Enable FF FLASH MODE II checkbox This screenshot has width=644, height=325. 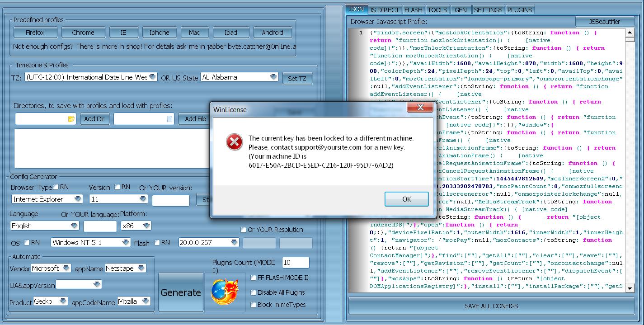[254, 278]
